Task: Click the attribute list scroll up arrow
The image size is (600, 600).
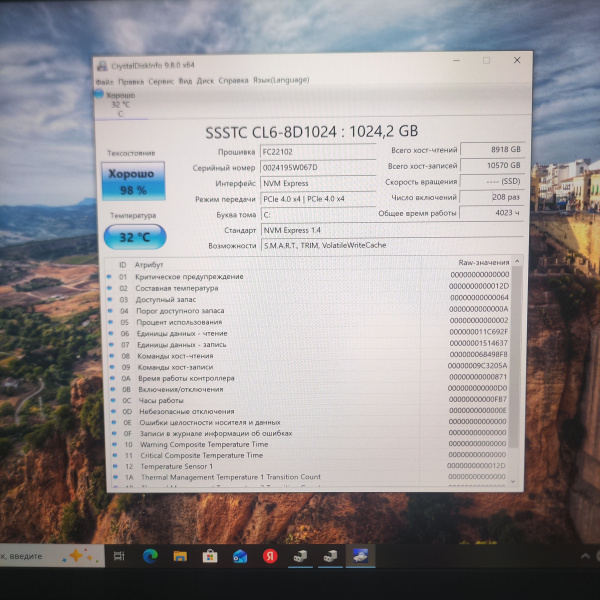Action: (517, 261)
